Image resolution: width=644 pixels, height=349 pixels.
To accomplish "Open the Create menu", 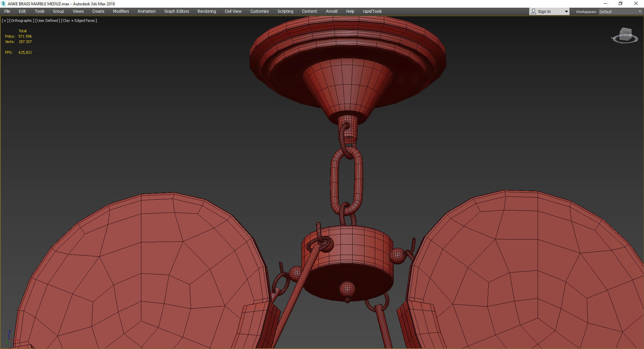I will click(98, 11).
